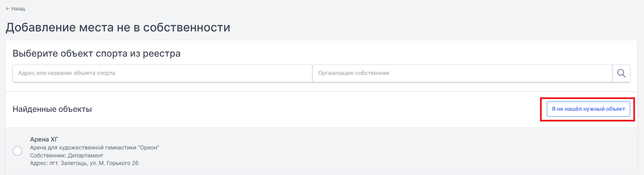Click the Арена для художественной гимнастики "Ореон" description
Screen dimensions: 644x175
[94, 148]
